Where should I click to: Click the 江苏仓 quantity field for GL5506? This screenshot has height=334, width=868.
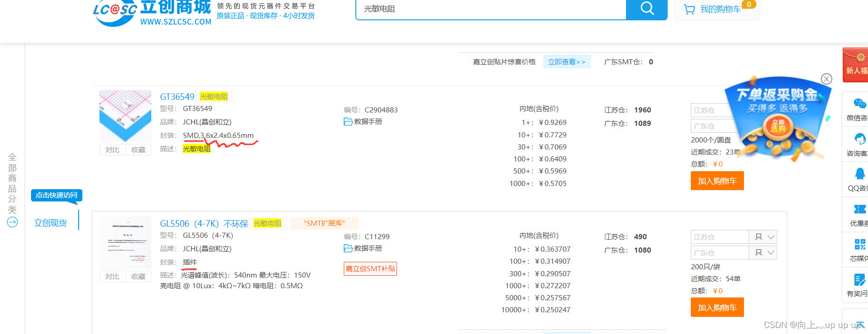(720, 237)
